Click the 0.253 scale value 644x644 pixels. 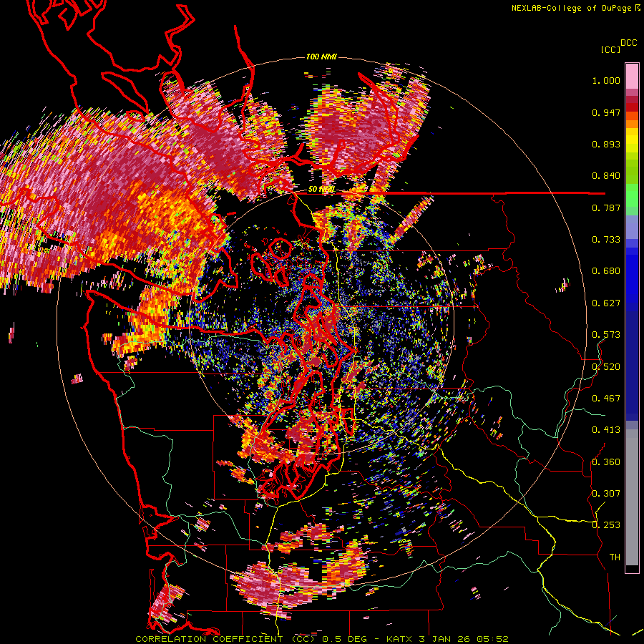606,525
